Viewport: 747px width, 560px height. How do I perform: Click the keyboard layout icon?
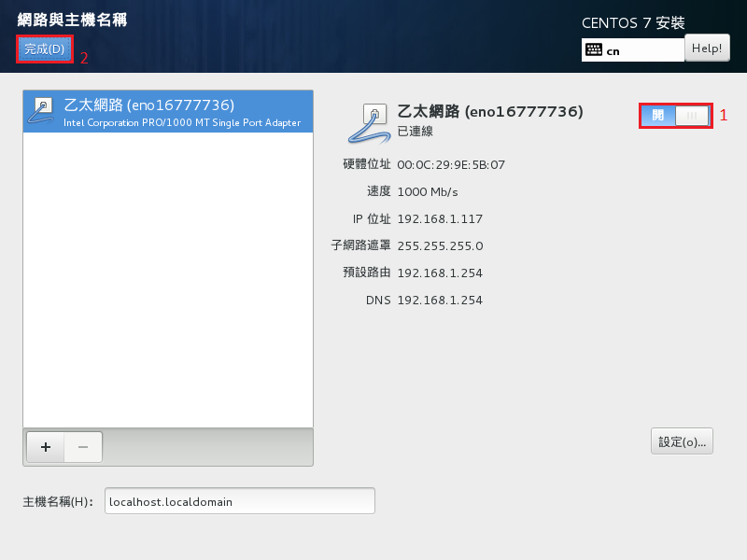(x=594, y=50)
